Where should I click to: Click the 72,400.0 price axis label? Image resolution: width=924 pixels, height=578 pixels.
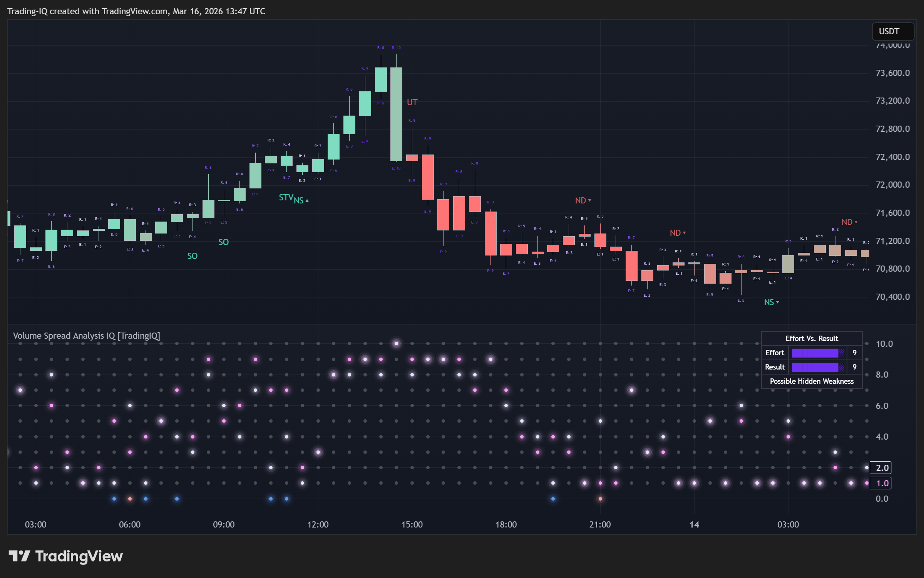(x=892, y=157)
